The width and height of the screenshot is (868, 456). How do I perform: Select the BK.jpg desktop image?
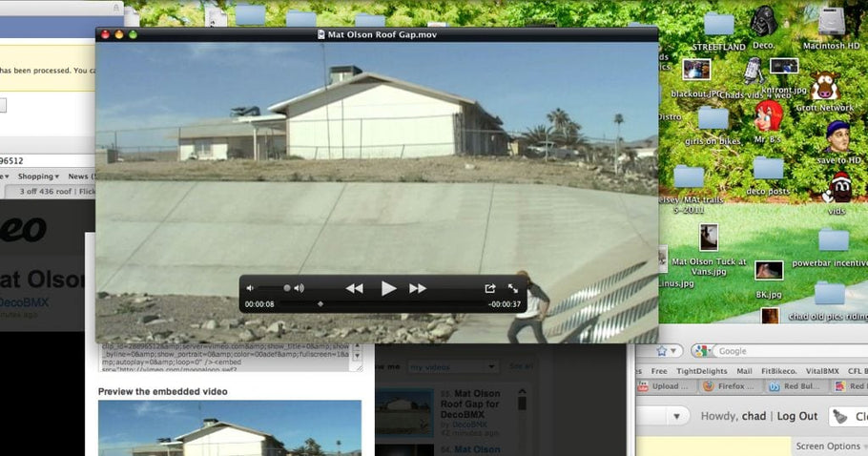pos(769,270)
